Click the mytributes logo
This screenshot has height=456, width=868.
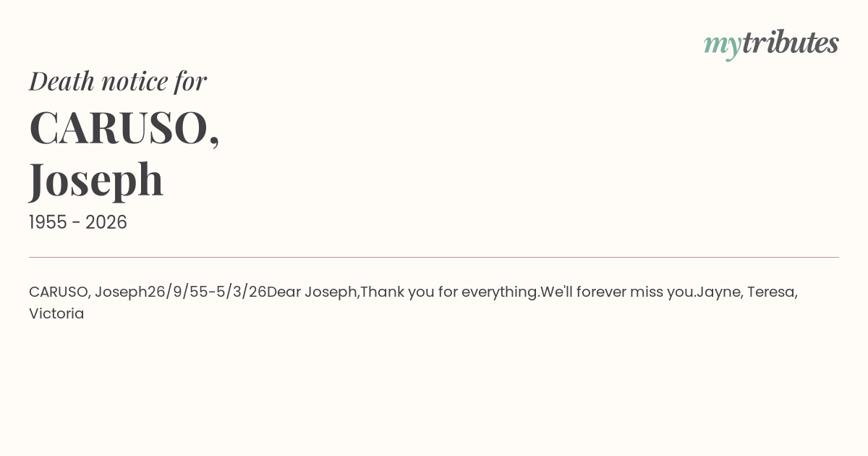(771, 43)
